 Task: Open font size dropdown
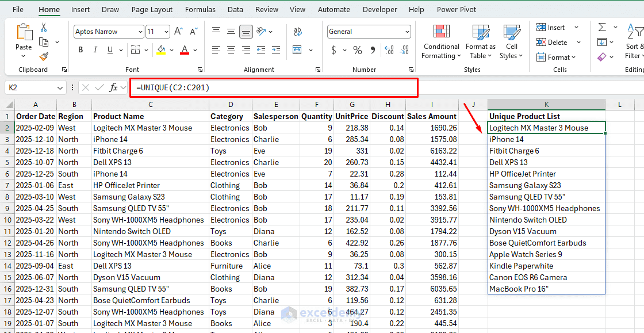(166, 32)
